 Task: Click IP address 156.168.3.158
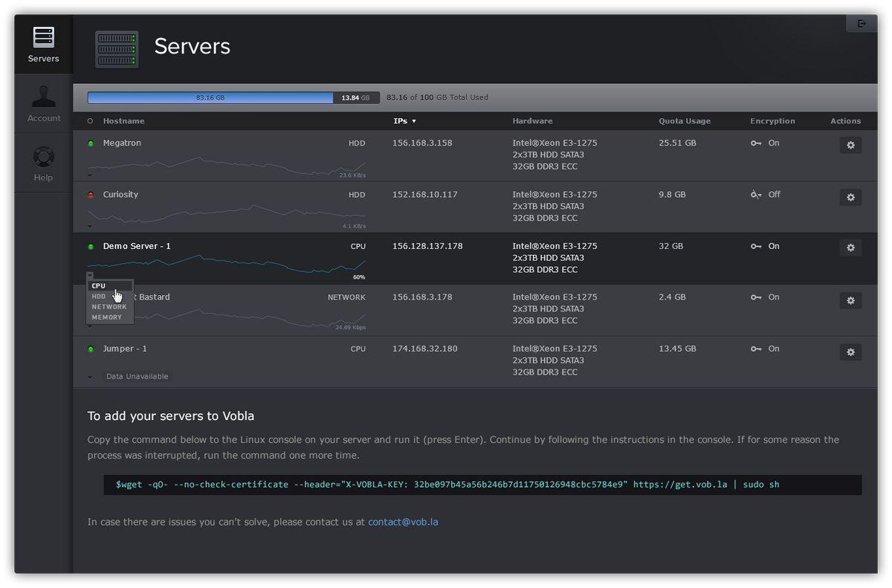(x=422, y=143)
